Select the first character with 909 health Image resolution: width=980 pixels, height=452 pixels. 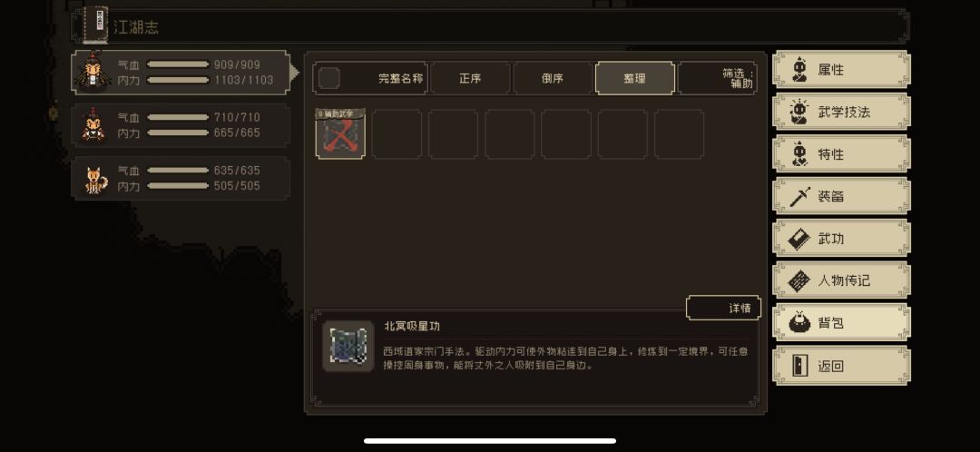pos(181,73)
